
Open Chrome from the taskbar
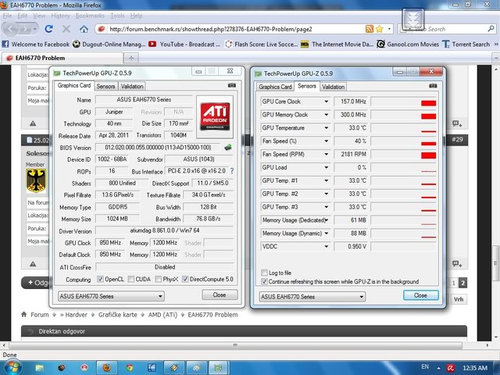129,368
